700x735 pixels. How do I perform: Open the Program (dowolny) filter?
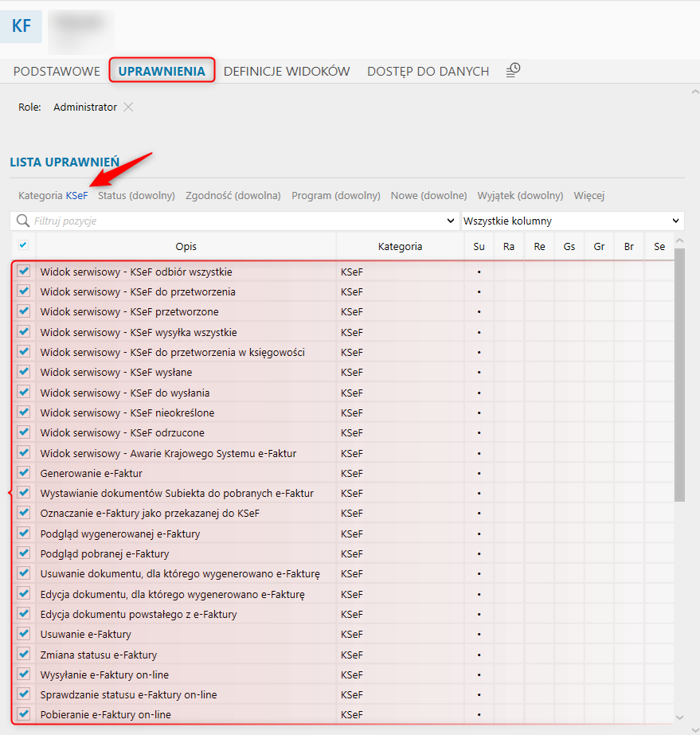coord(336,195)
